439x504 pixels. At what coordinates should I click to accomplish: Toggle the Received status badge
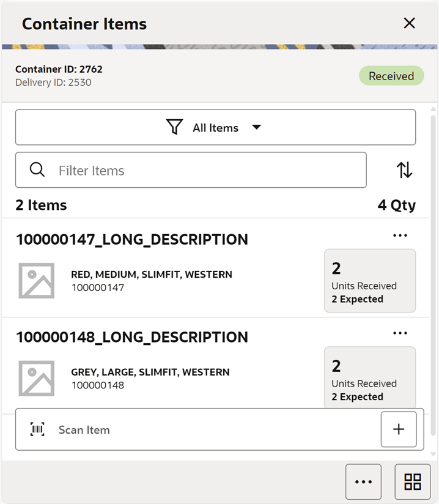pyautogui.click(x=391, y=76)
